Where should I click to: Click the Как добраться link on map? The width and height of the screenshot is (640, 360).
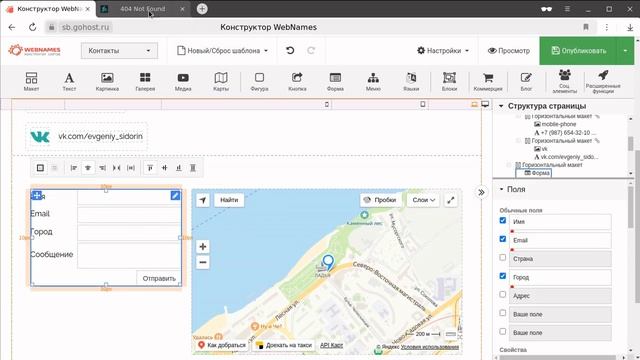222,345
